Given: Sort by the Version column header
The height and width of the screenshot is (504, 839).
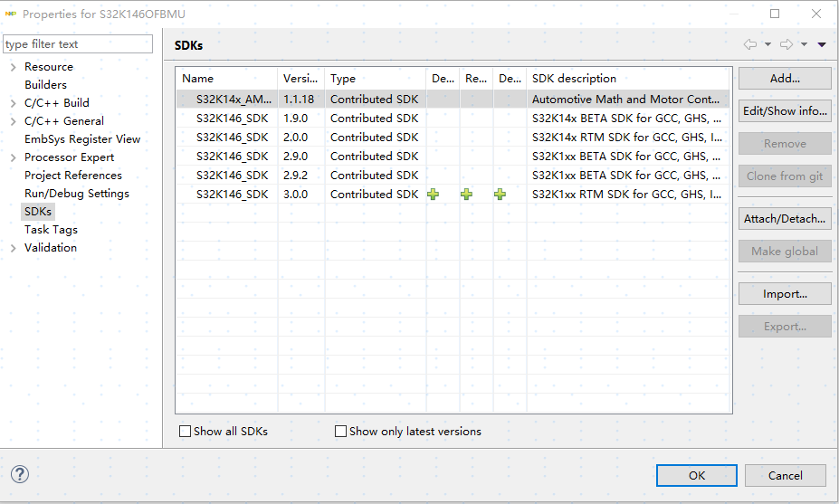Looking at the screenshot, I should coord(301,79).
